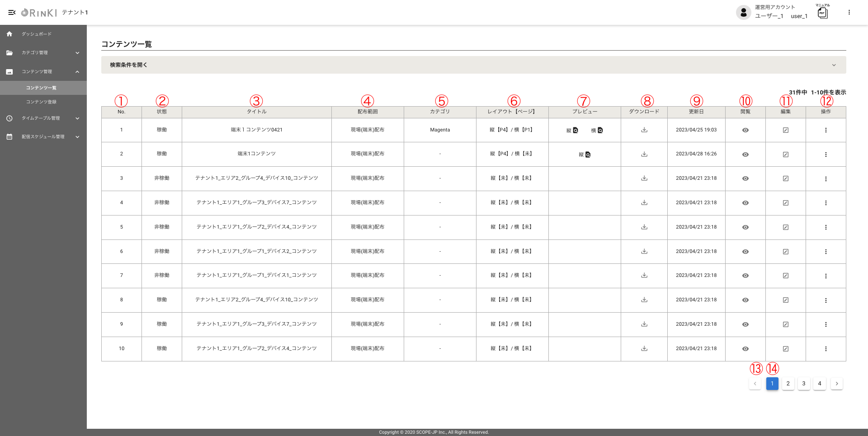This screenshot has height=436, width=868.
Task: Click the download icon in row 10
Action: pyautogui.click(x=644, y=349)
